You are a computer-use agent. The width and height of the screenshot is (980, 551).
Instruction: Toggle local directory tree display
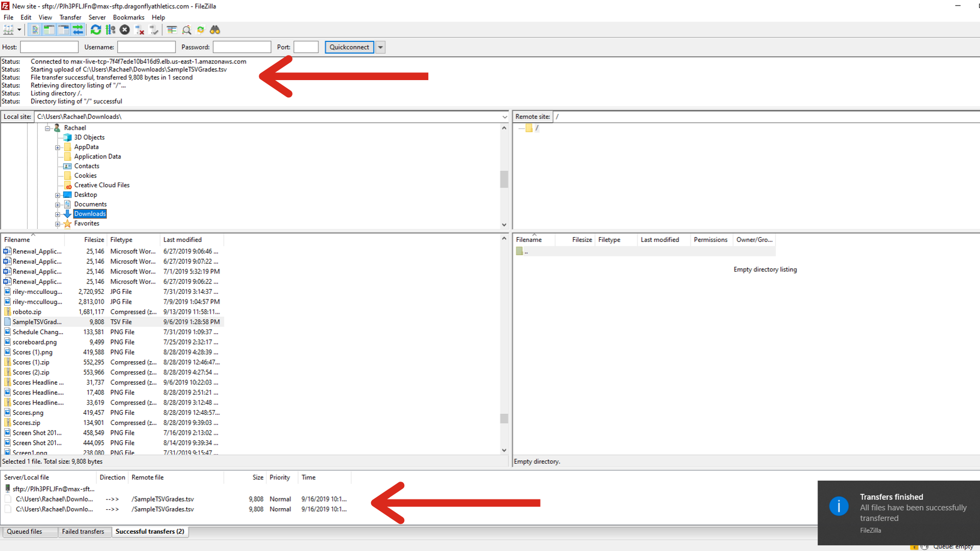pyautogui.click(x=49, y=30)
